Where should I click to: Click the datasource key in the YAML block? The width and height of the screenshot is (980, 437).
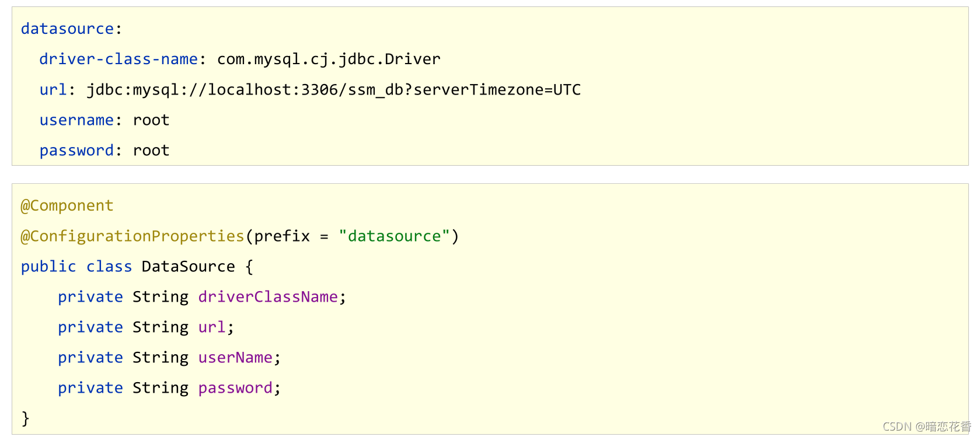(67, 29)
